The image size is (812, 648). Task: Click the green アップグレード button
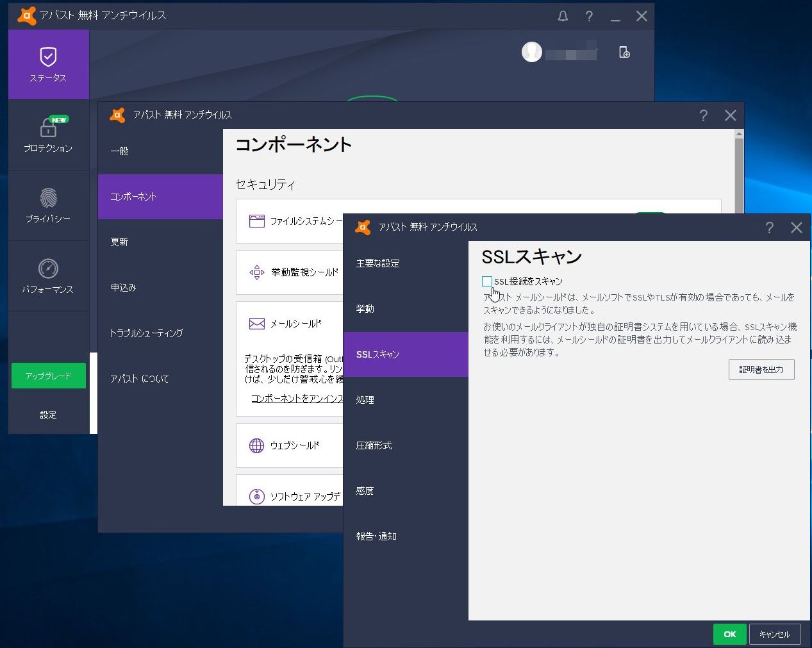point(49,376)
